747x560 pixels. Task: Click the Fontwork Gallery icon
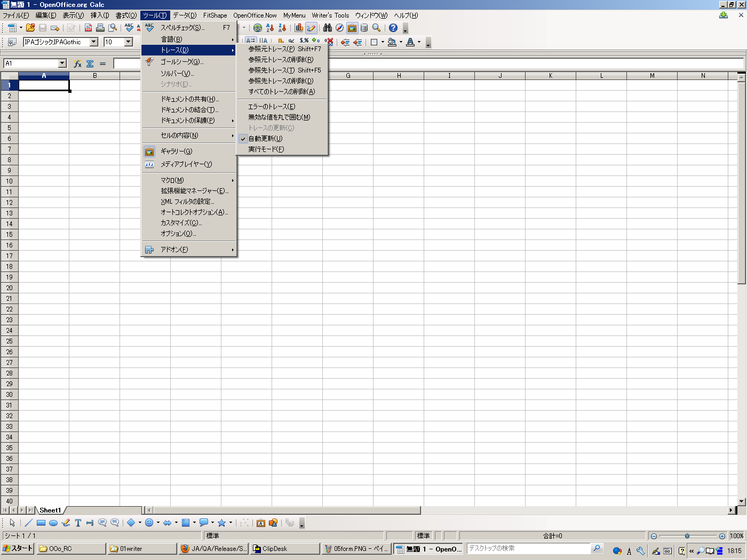tap(261, 523)
